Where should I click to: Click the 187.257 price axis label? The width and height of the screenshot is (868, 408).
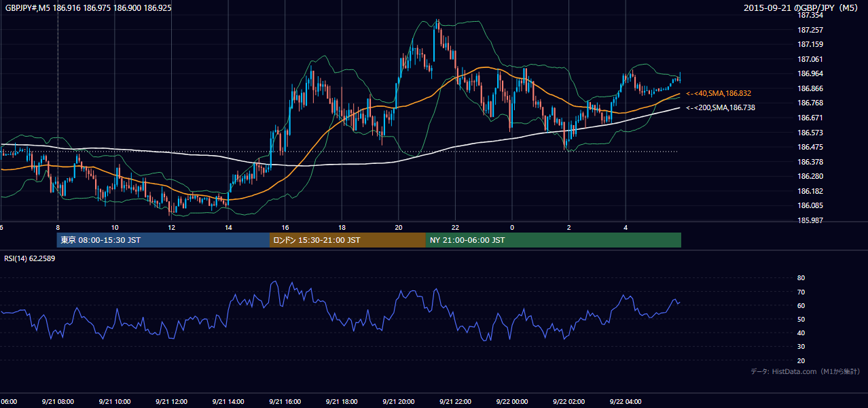810,30
